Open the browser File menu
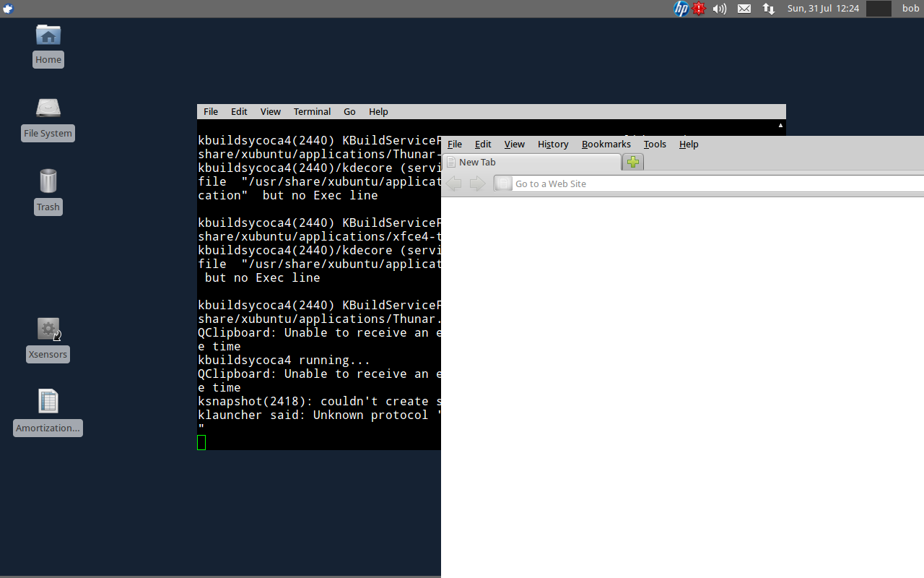Viewport: 924px width, 578px height. pyautogui.click(x=455, y=144)
